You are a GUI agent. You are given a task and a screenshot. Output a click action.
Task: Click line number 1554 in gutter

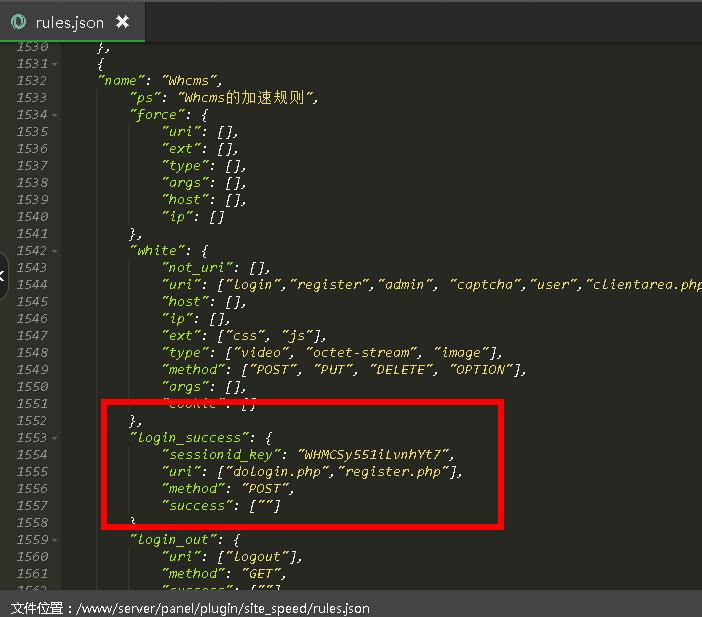click(31, 455)
